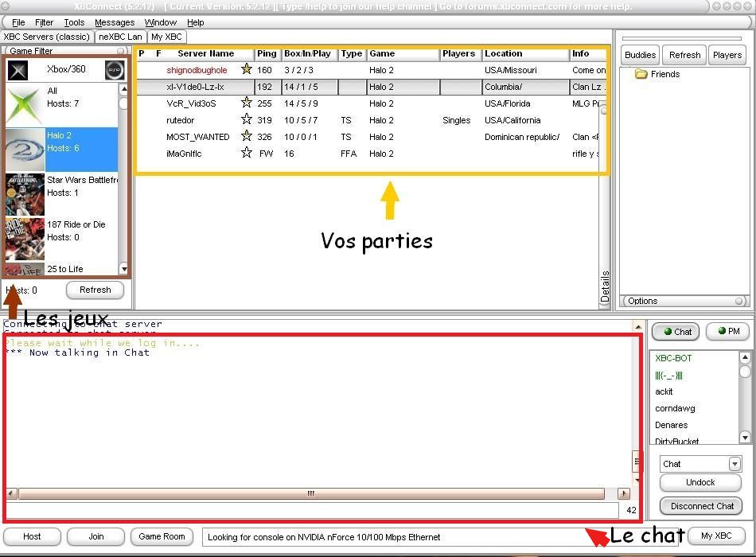Screen dimensions: 756x557
Task: Open the Tools menu
Action: 74,22
